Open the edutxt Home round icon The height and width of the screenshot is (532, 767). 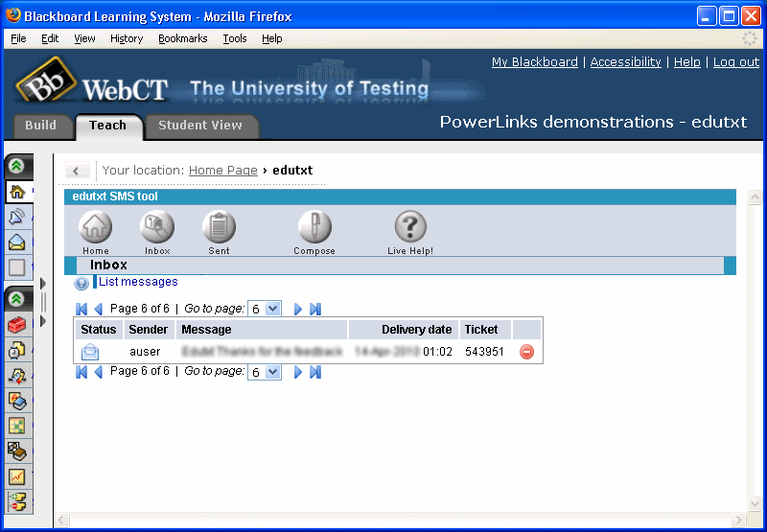95,227
